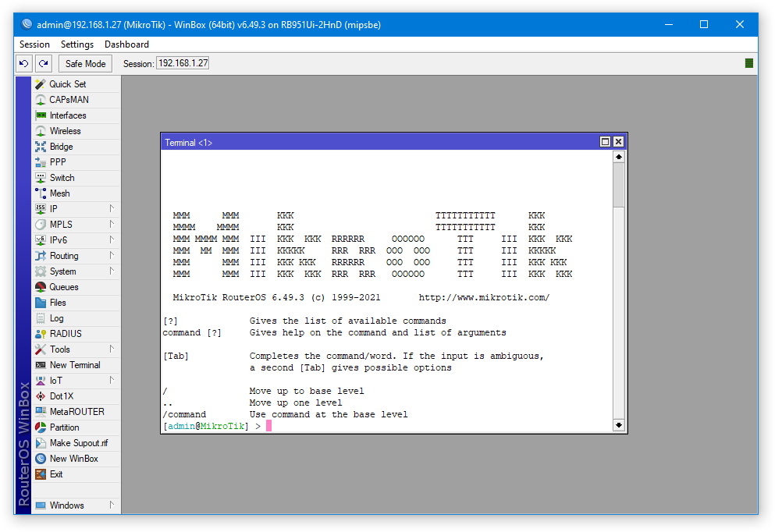The width and height of the screenshot is (775, 532).
Task: Click the Switch icon in the sidebar
Action: tap(41, 178)
